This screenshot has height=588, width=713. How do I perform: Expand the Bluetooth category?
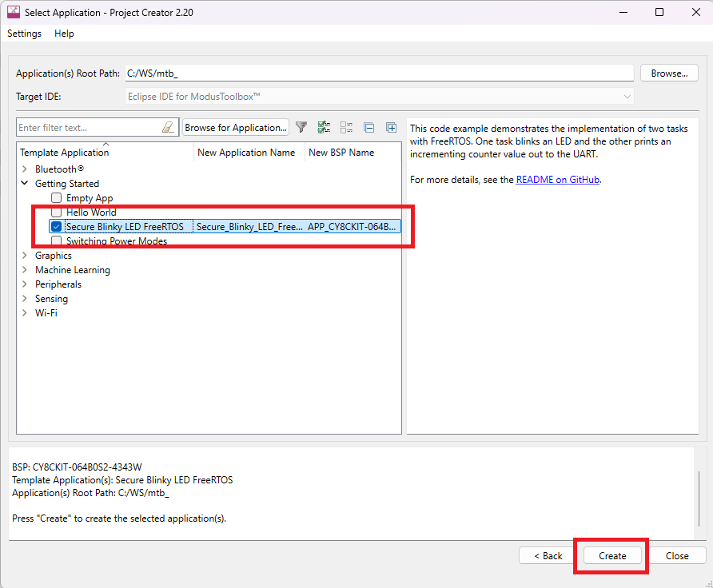coord(25,169)
